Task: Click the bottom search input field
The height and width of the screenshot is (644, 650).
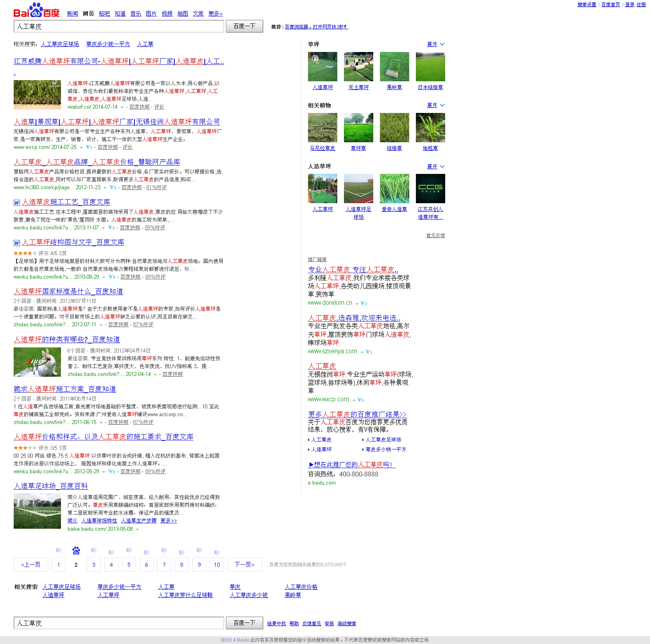Action: tap(119, 623)
